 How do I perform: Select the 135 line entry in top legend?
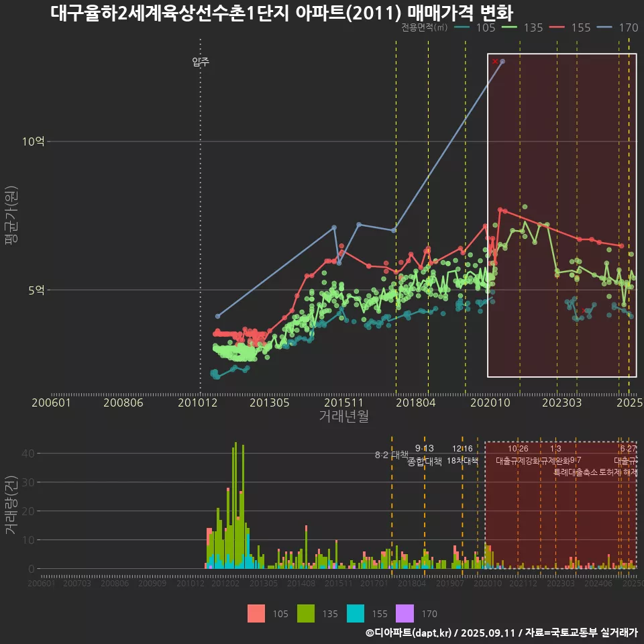[x=523, y=28]
